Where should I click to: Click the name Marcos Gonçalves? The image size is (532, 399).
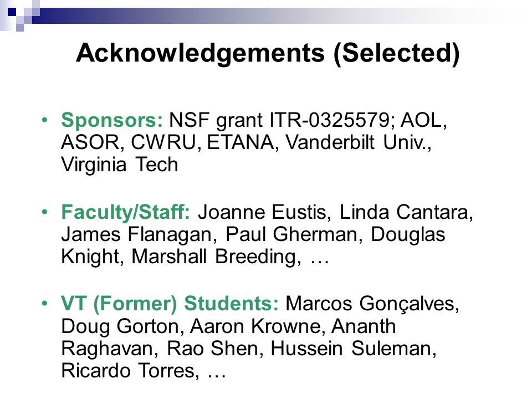370,304
